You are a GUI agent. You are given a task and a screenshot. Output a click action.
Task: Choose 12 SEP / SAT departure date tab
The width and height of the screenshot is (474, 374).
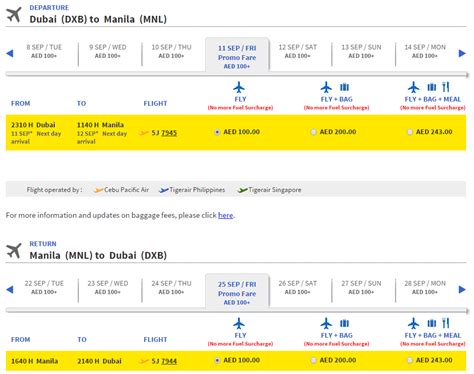click(x=298, y=51)
